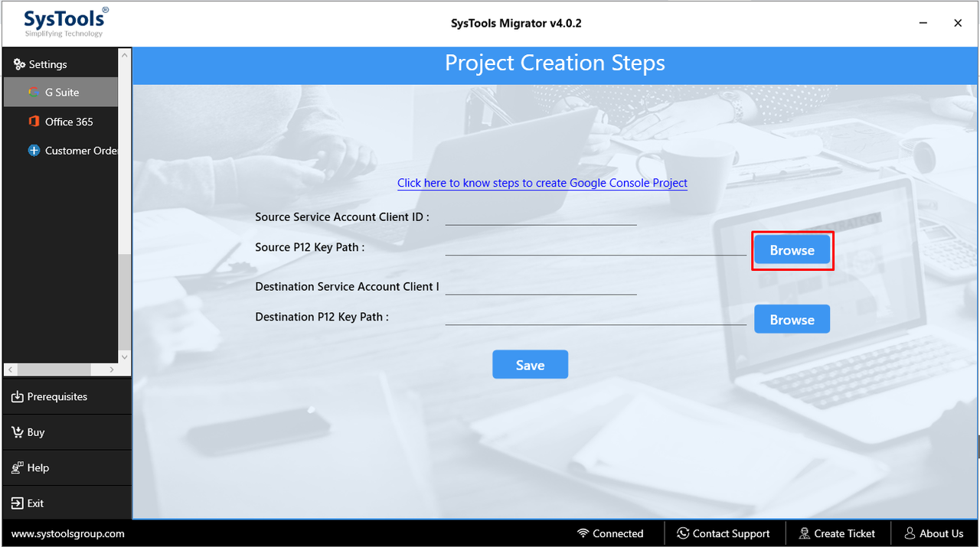Open the Settings menu item
The image size is (980, 547).
47,64
